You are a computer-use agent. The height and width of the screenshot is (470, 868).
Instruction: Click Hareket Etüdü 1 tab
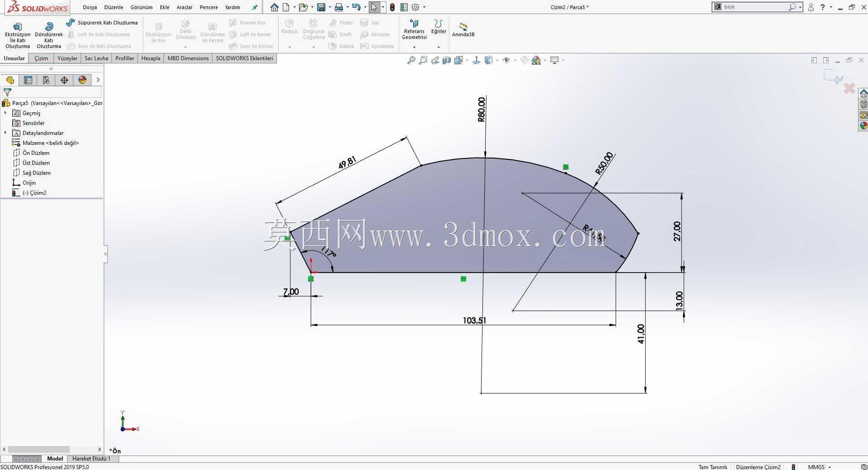point(91,459)
